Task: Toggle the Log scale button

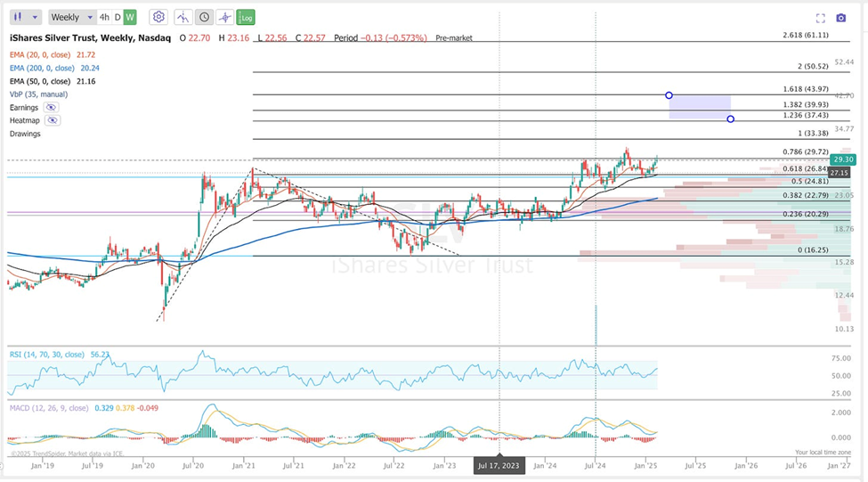Action: [246, 17]
